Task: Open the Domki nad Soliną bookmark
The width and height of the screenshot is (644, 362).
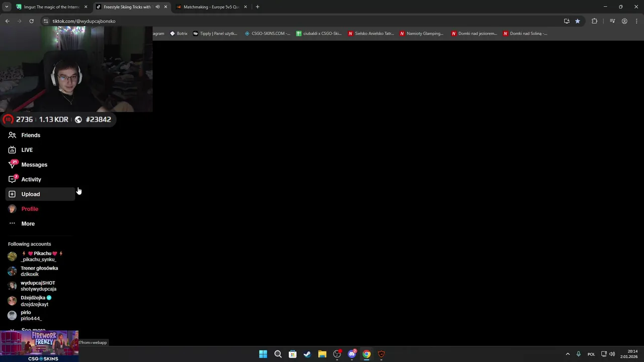Action: click(525, 34)
